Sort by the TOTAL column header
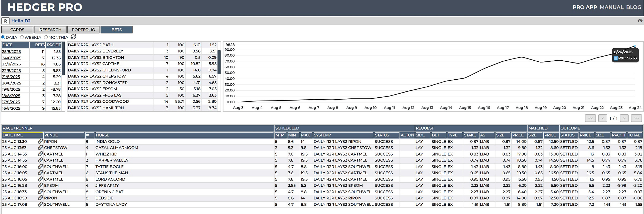 point(634,135)
